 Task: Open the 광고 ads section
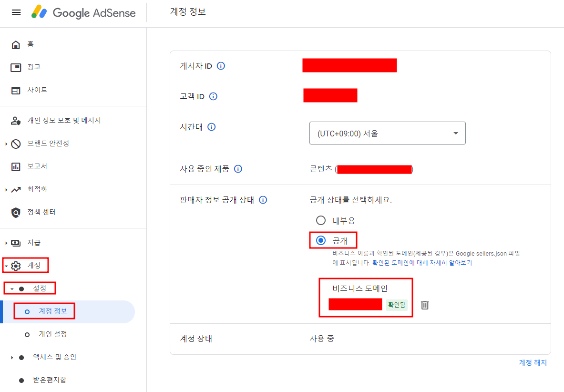point(30,67)
